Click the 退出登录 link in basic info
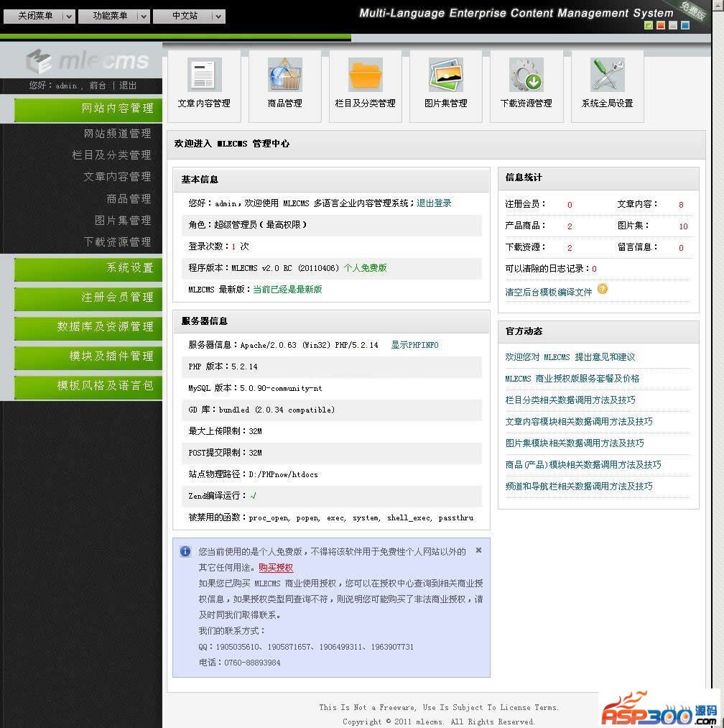 pos(434,203)
